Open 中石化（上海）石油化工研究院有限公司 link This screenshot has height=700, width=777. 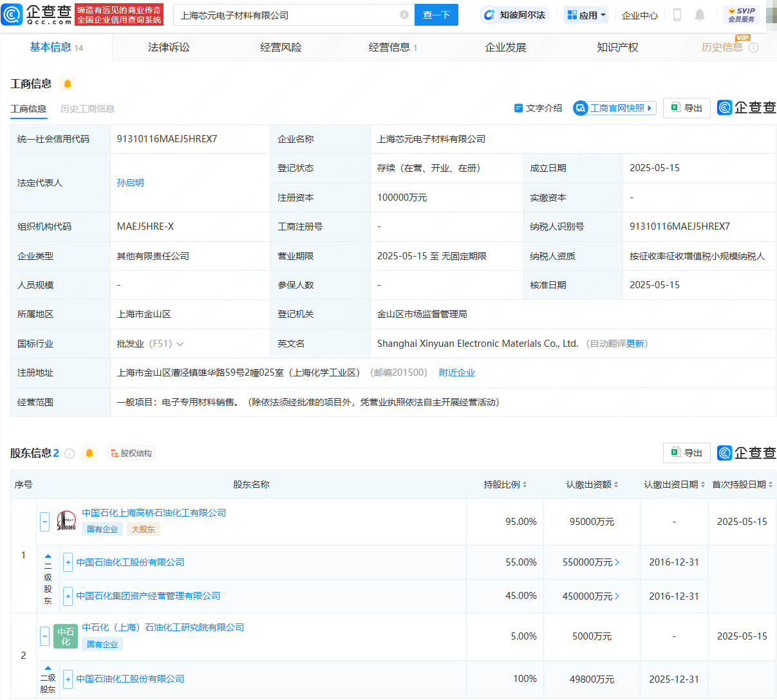[163, 627]
